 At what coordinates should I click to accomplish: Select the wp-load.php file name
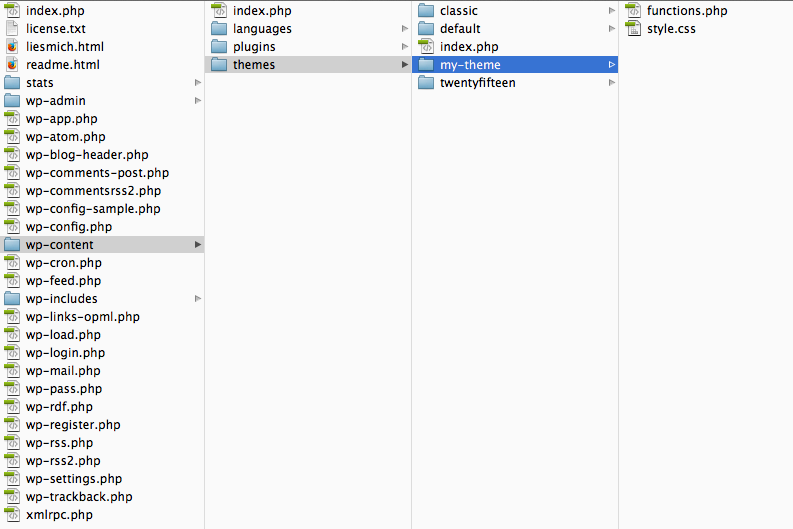63,335
